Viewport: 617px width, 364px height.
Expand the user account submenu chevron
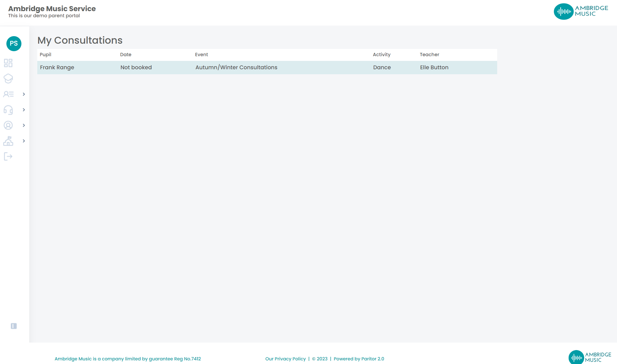tap(24, 125)
